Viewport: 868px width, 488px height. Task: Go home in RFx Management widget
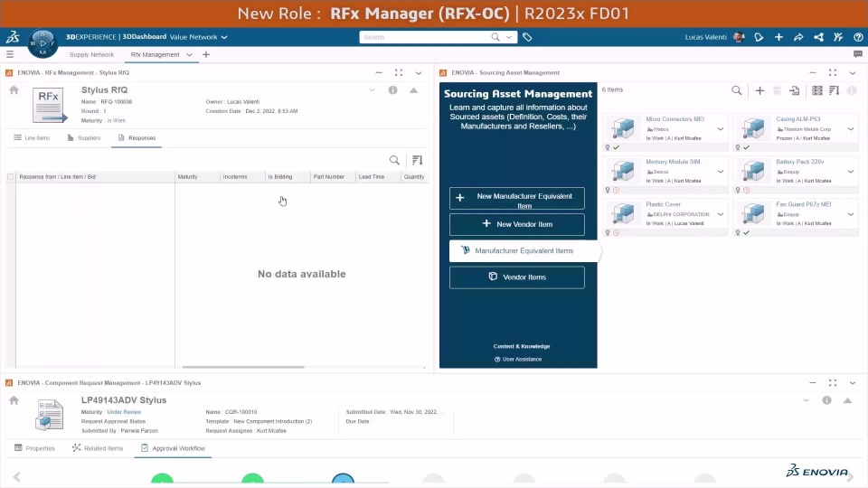click(14, 90)
